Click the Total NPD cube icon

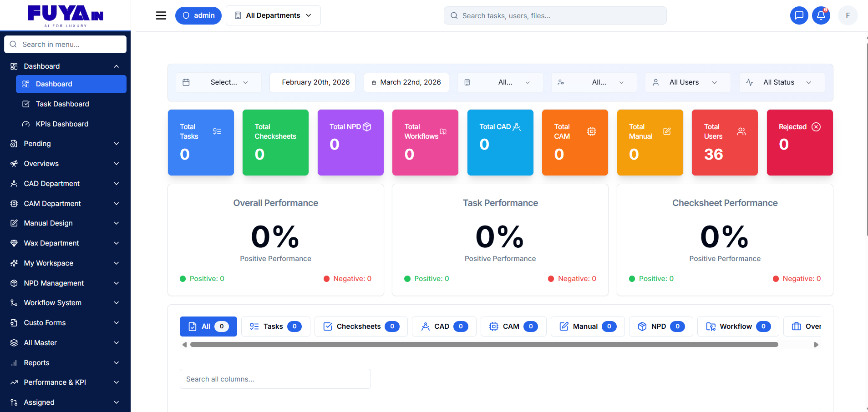point(367,127)
